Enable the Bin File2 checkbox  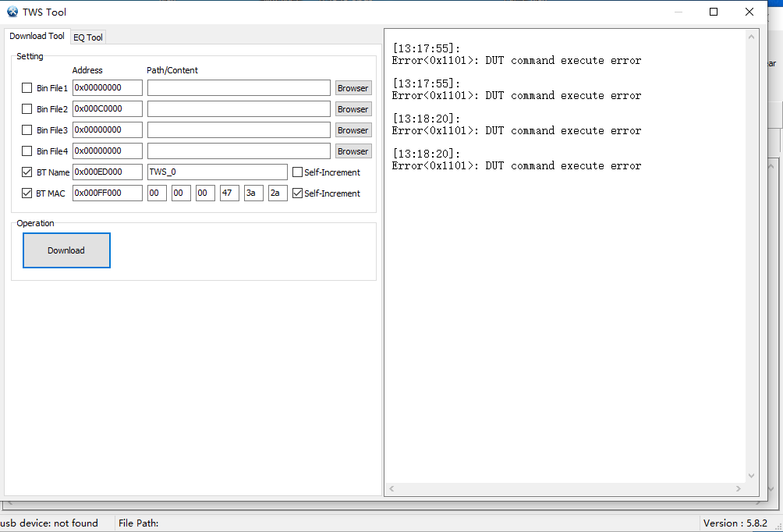(27, 109)
